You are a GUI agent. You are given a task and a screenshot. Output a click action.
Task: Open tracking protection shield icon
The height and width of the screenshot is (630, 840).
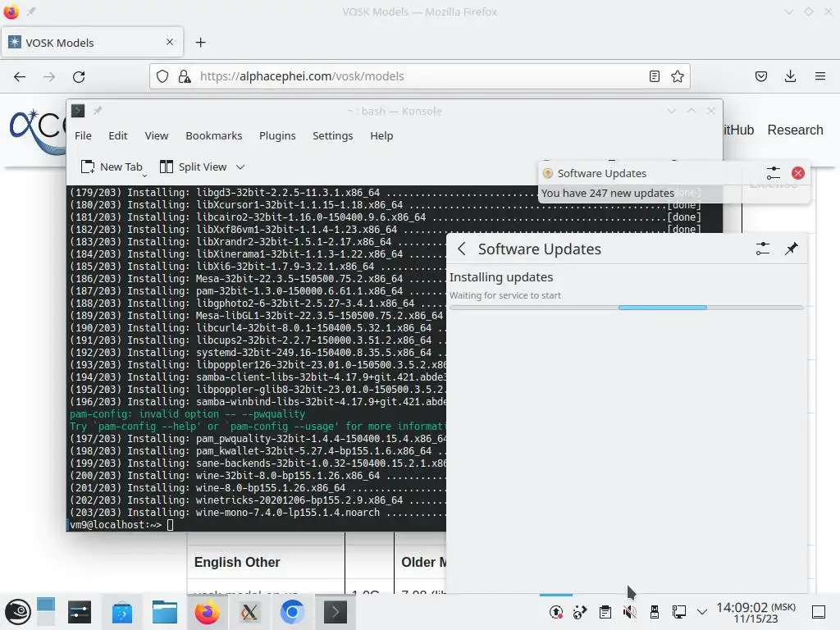point(162,76)
